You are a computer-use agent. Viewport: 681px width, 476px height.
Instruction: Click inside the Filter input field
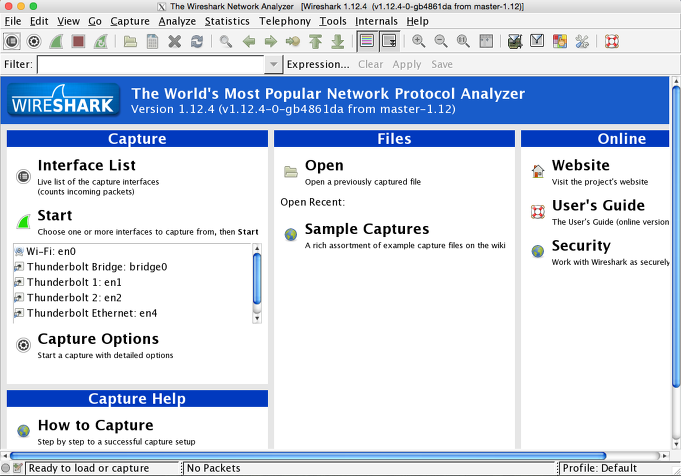tap(151, 64)
